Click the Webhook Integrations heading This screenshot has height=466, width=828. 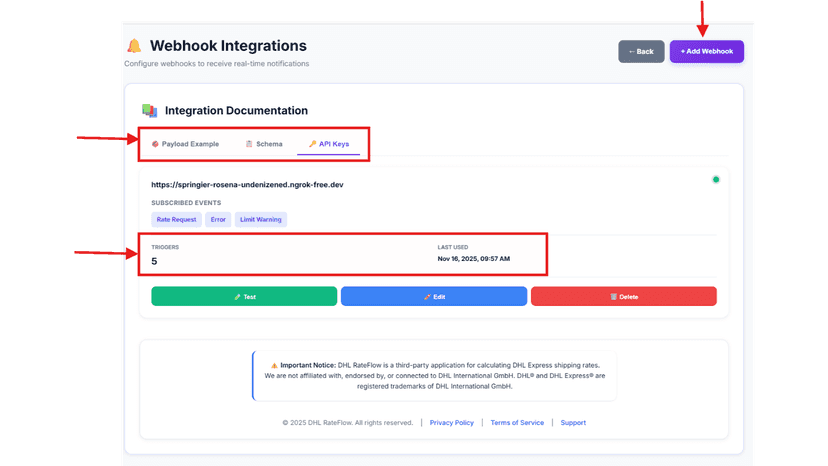(x=228, y=46)
